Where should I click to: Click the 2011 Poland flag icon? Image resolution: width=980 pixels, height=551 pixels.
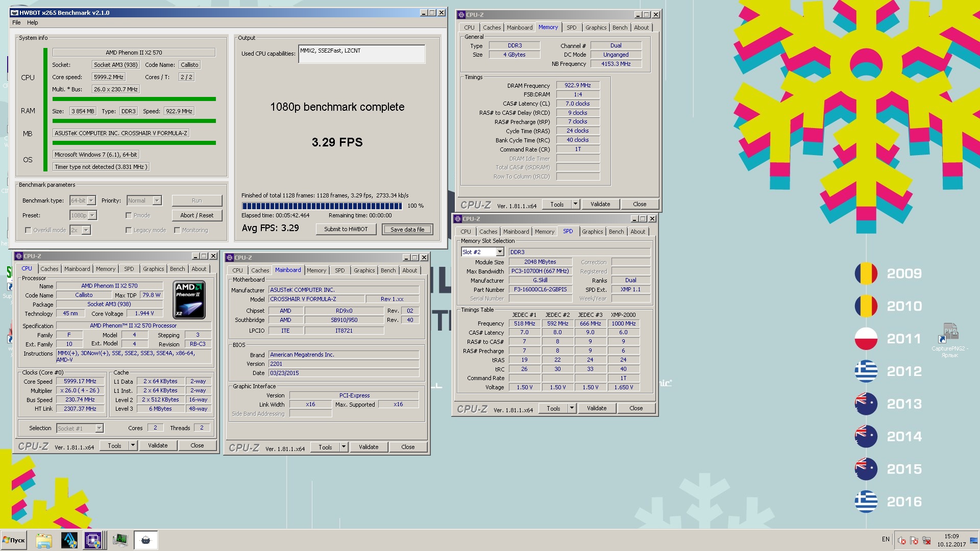[x=866, y=339]
